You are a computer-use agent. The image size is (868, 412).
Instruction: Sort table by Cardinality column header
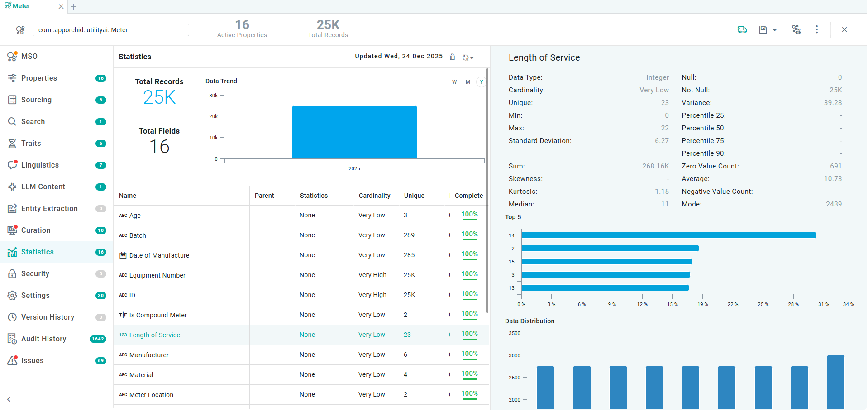(x=374, y=196)
